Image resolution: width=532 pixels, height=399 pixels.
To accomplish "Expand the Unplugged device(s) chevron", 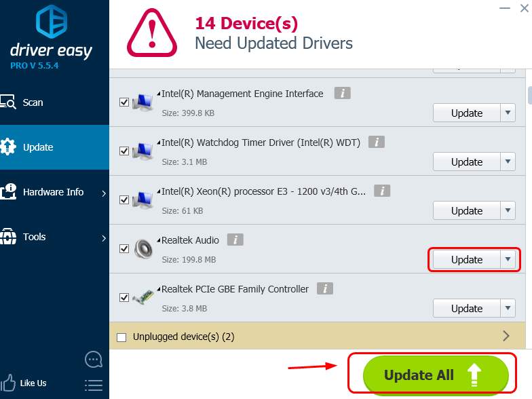I will 506,336.
